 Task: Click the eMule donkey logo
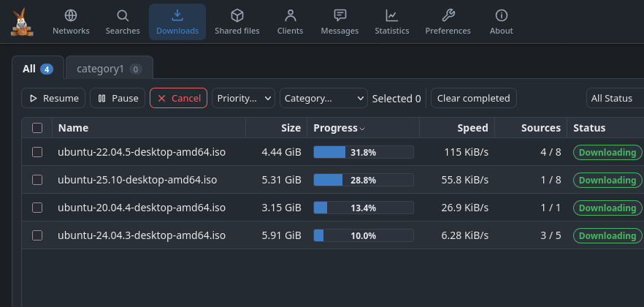22,22
